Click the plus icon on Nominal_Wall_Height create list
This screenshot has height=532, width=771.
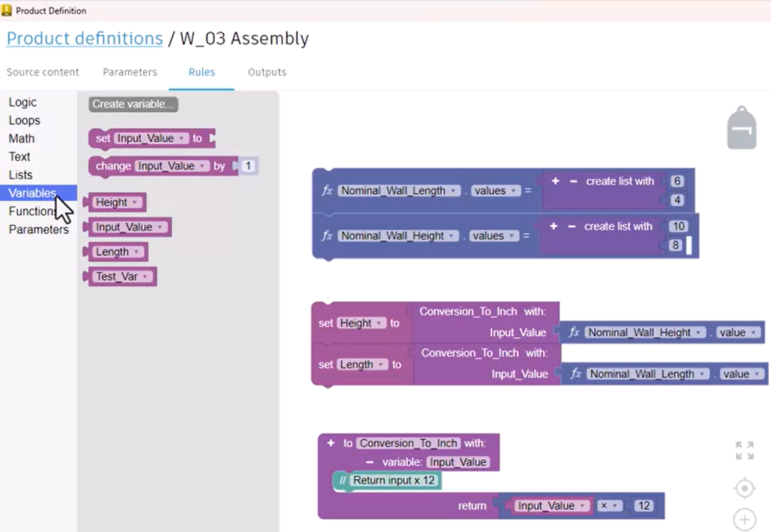553,226
